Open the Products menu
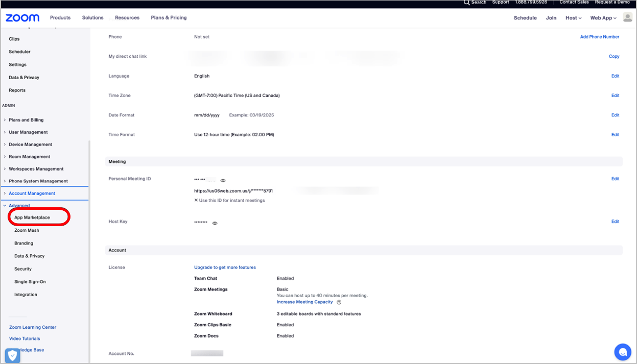 click(x=60, y=18)
